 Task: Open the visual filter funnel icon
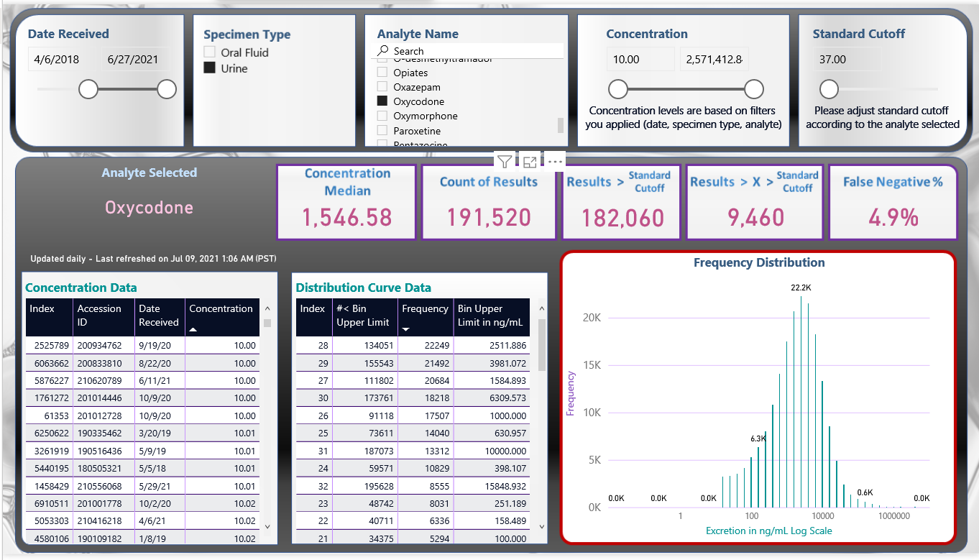pyautogui.click(x=505, y=162)
